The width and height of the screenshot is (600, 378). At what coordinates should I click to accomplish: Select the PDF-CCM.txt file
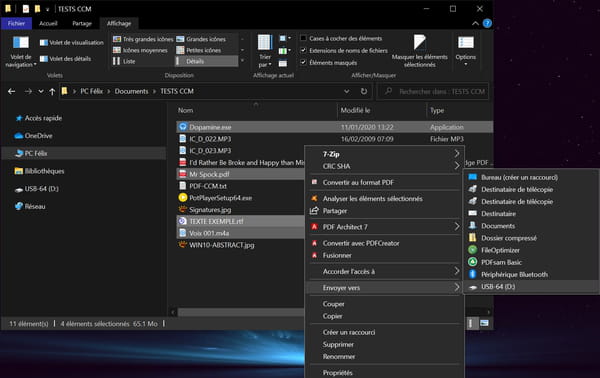[208, 186]
